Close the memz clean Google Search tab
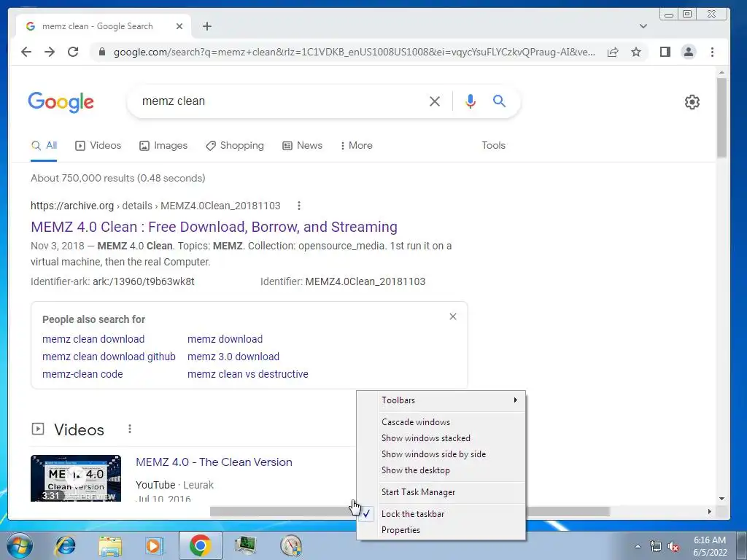 click(x=179, y=26)
